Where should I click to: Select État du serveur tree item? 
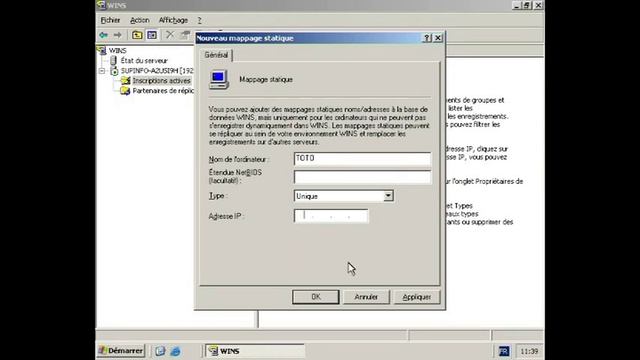click(144, 60)
